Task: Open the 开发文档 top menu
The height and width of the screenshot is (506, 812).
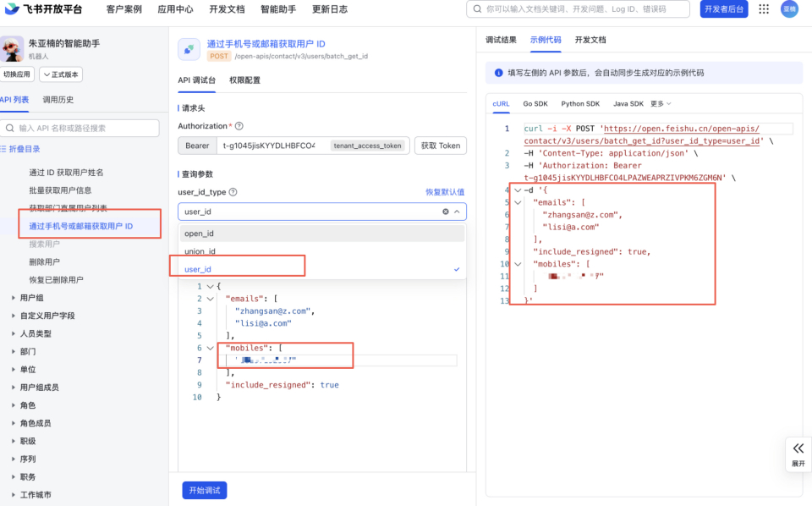Action: (227, 8)
